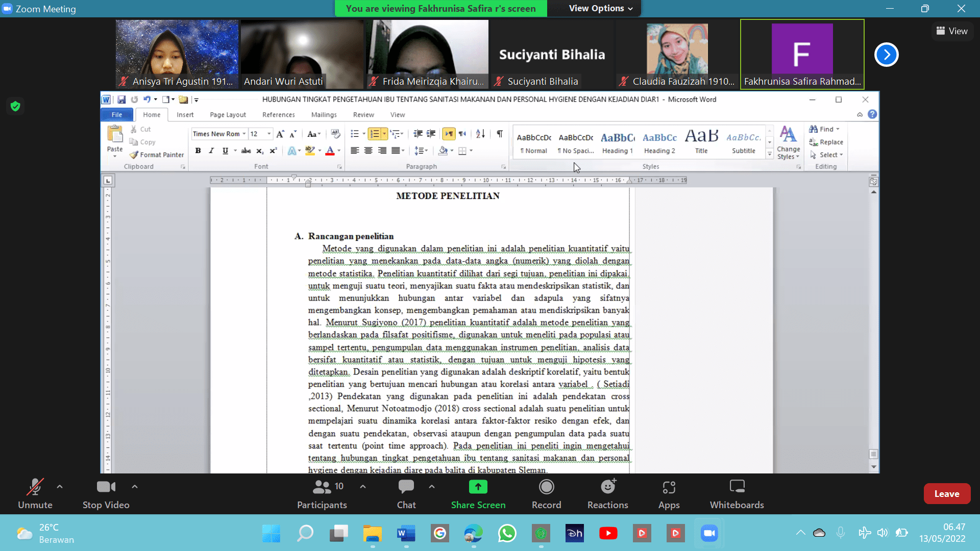Clear formatting using the eraser icon
The image size is (980, 551).
(x=335, y=134)
